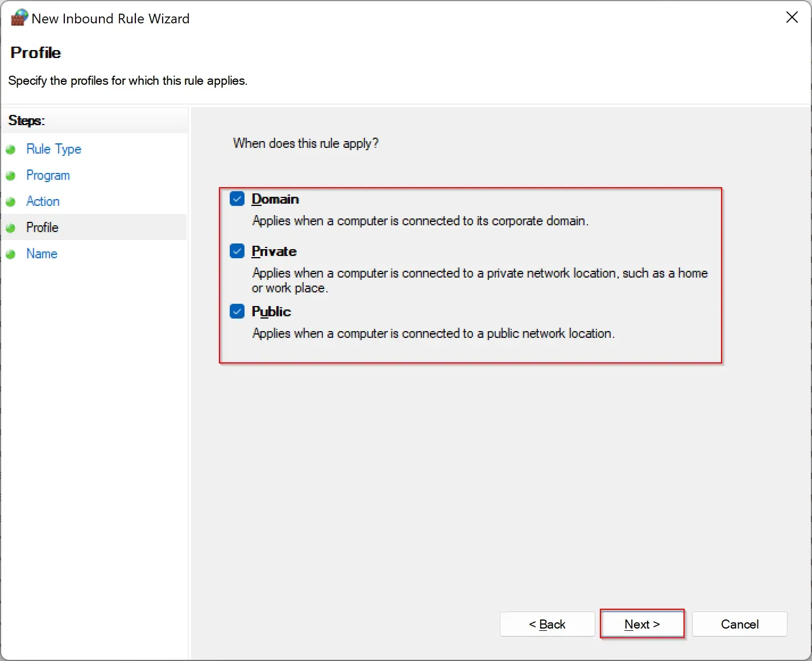The height and width of the screenshot is (661, 812).
Task: Click the Domain description about corporate domain
Action: (420, 221)
